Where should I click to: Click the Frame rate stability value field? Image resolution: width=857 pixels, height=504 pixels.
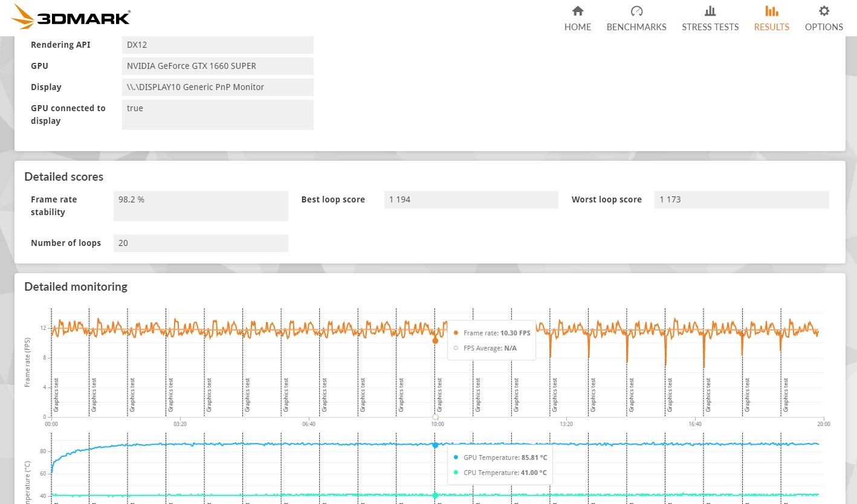(201, 206)
